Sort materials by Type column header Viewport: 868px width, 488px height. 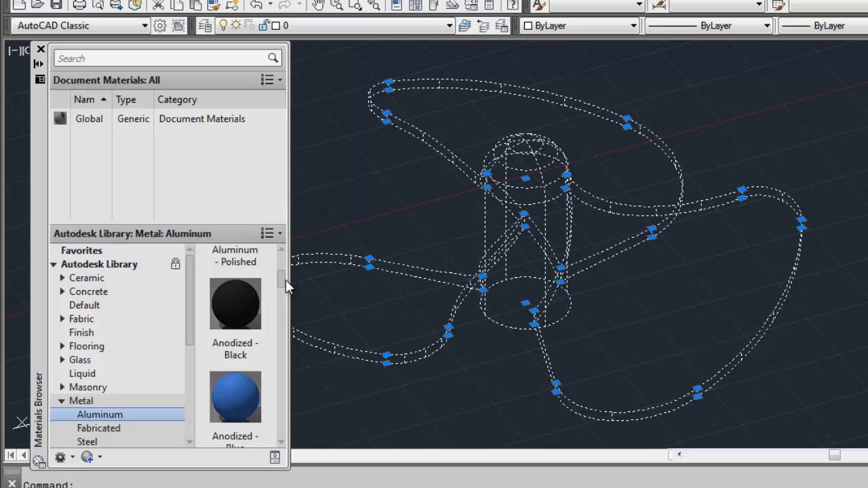tap(126, 100)
